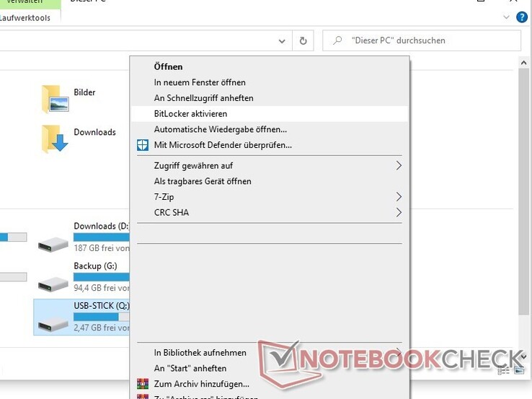This screenshot has height=399, width=532.
Task: Open the Laufwerktools ribbon tab
Action: click(x=25, y=17)
